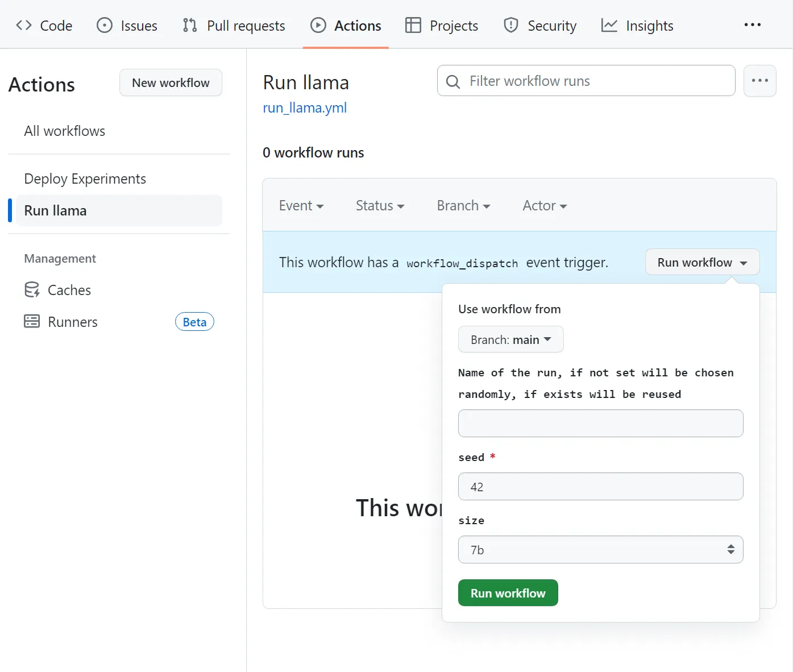Open the Code tab

[44, 26]
